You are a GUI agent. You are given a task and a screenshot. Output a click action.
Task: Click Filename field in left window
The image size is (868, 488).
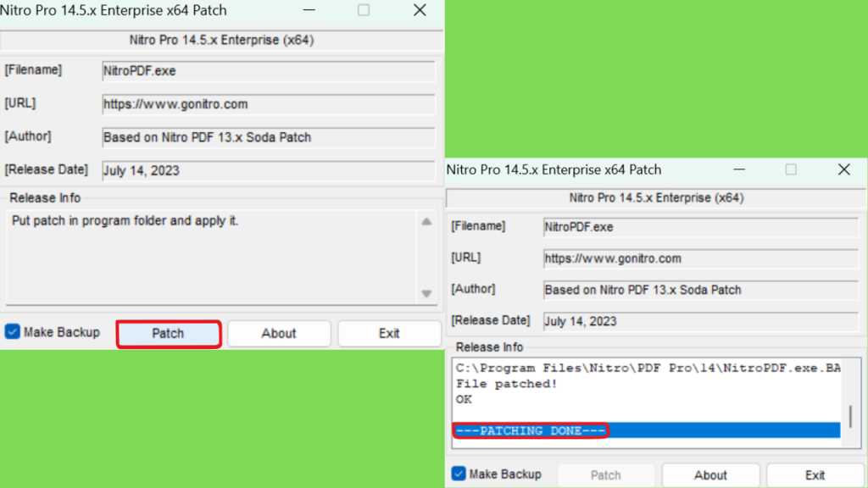pos(269,71)
